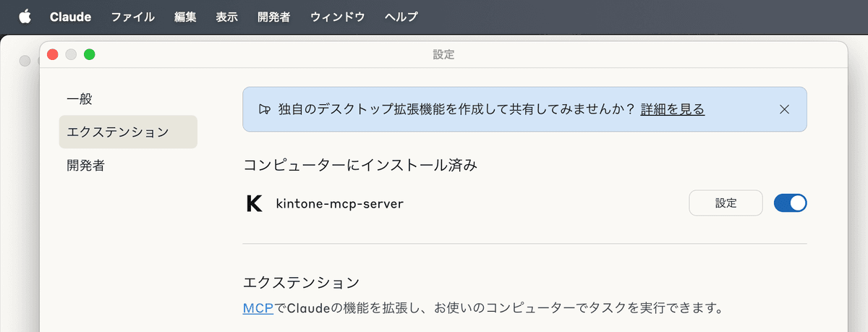Click the 設定 window title
The image size is (868, 332).
point(443,54)
